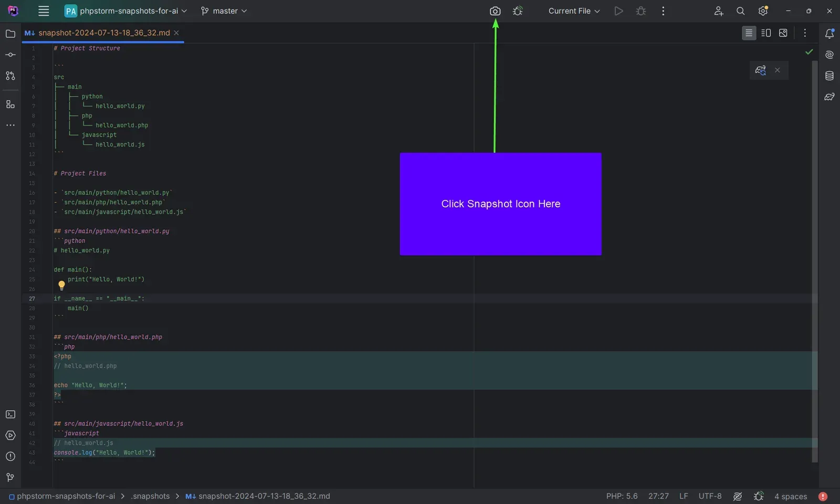
Task: Open the Pull Requests tool window
Action: (x=10, y=76)
